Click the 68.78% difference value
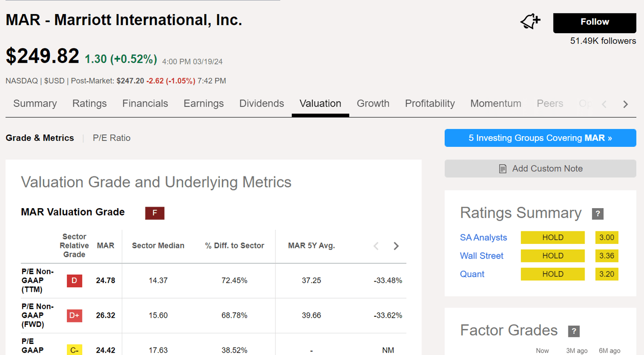Screen dimensions: 644x355 click(x=234, y=315)
